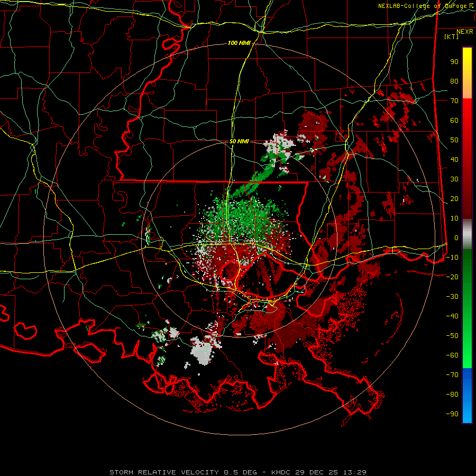476x476 pixels.
Task: Click the 70 value on the velocity scale
Action: click(x=454, y=101)
